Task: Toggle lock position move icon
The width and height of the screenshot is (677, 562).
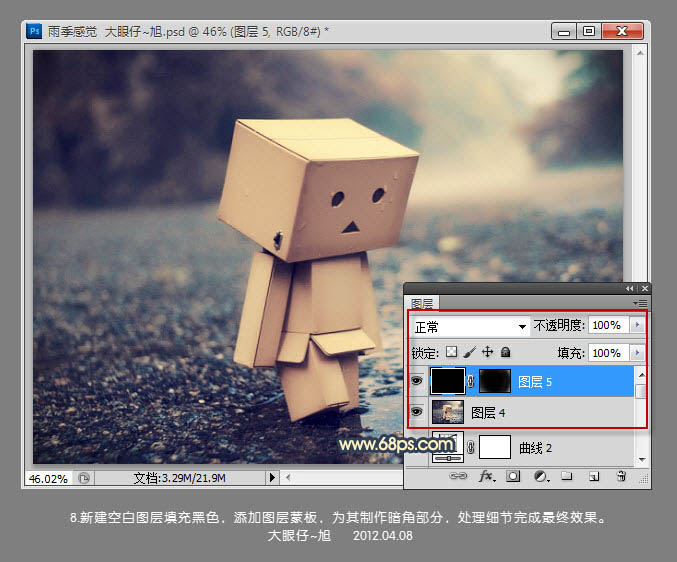Action: click(487, 352)
